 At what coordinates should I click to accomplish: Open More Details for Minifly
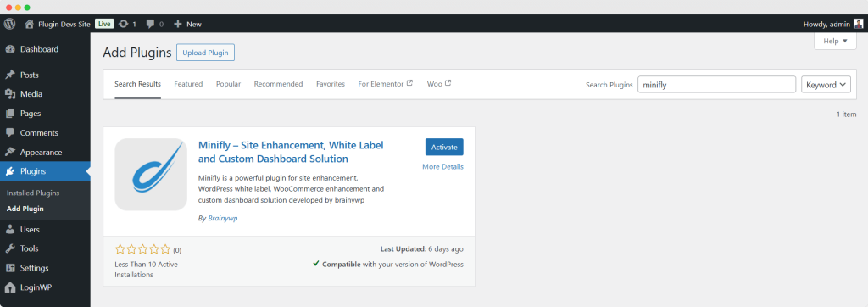(442, 167)
